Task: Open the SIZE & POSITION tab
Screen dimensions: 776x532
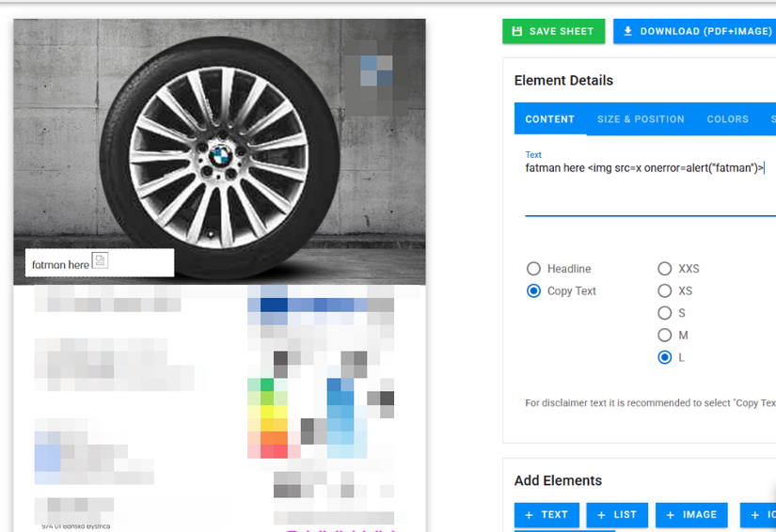Action: (641, 119)
